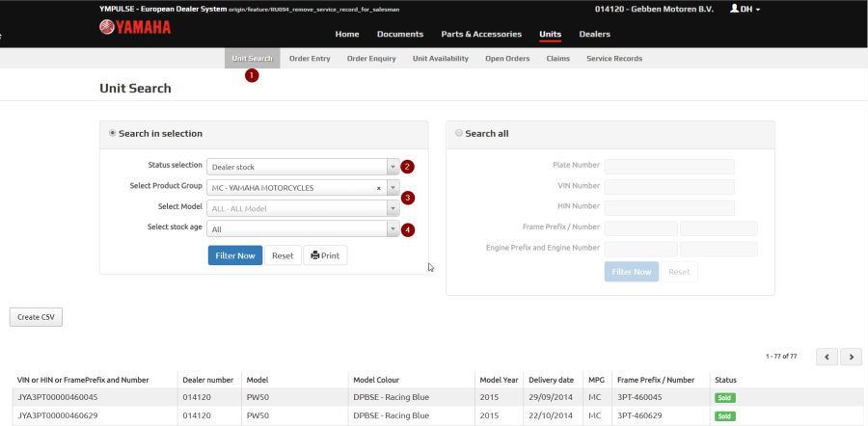The image size is (868, 426).
Task: Click the Engine Prefix input field
Action: (x=641, y=249)
